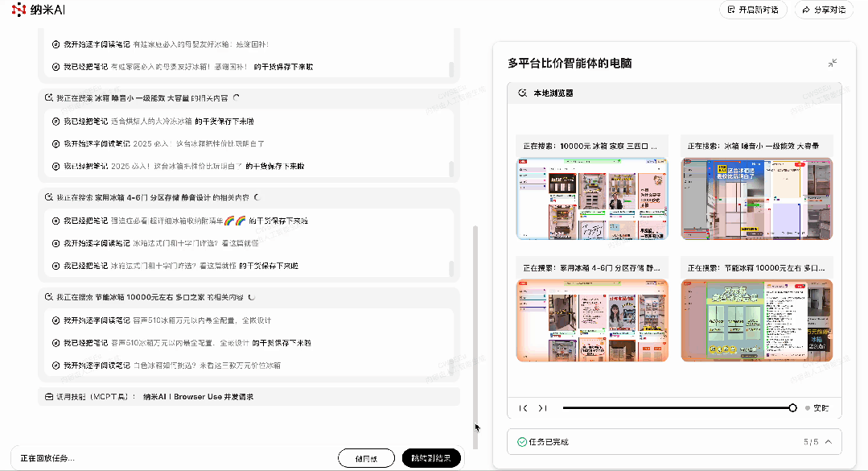868x471 pixels.
Task: Click the 做同款 button
Action: point(366,458)
